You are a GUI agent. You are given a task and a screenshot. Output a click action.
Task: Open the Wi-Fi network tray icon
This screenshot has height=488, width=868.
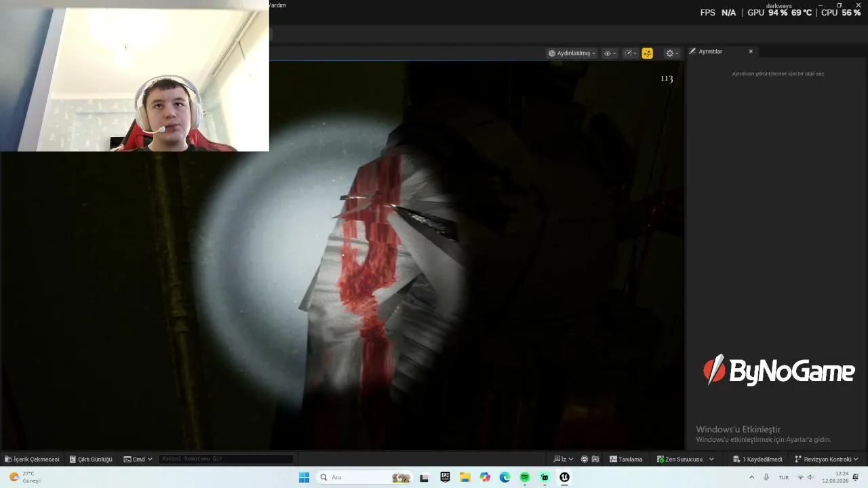[800, 477]
